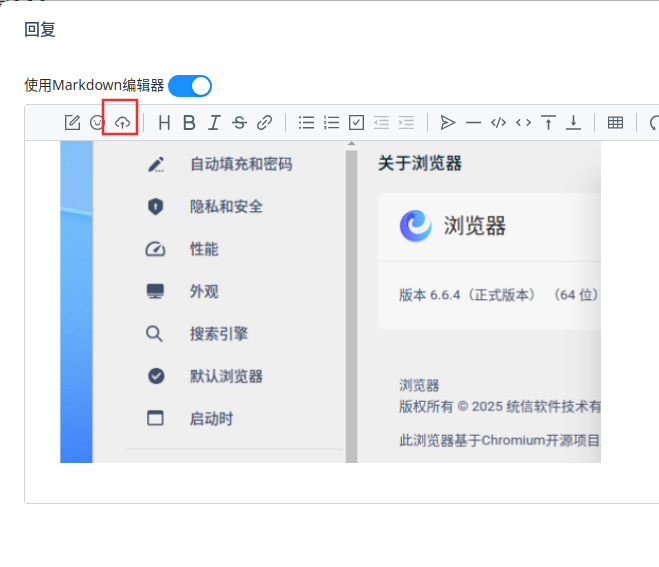
Task: Insert a horizontal divider line
Action: point(473,123)
